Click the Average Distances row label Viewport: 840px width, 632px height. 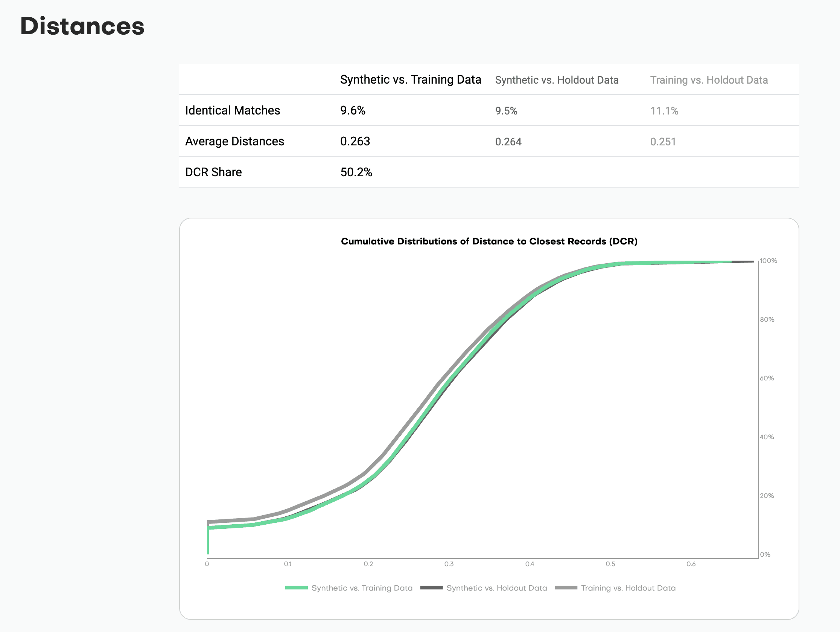point(234,141)
